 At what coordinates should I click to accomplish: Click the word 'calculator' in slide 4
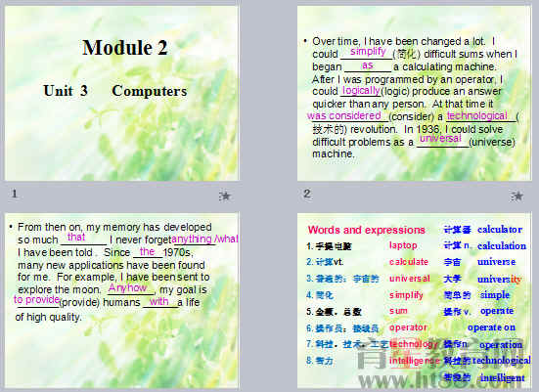pos(500,230)
